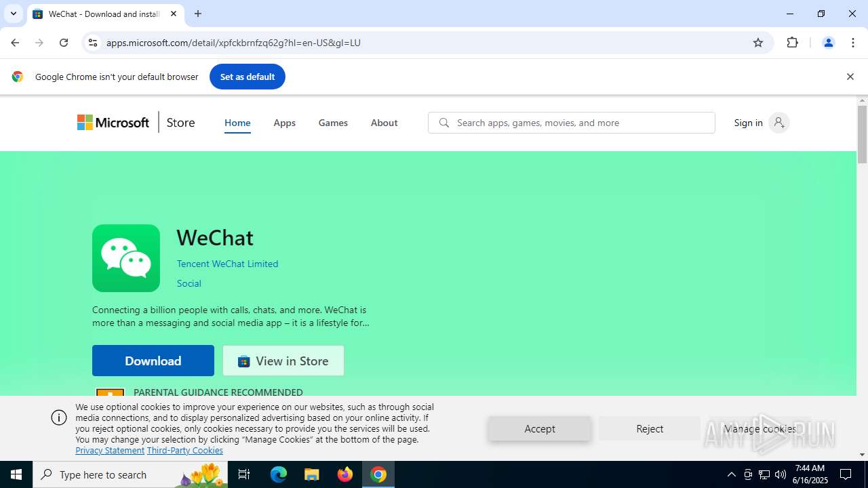The height and width of the screenshot is (488, 868).
Task: Open the taskbar clock and date
Action: (810, 474)
